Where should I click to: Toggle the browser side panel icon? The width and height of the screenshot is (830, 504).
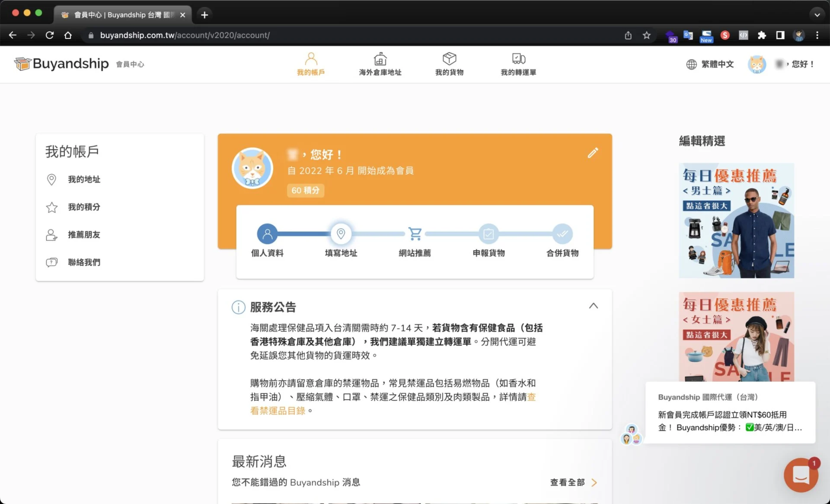[780, 35]
